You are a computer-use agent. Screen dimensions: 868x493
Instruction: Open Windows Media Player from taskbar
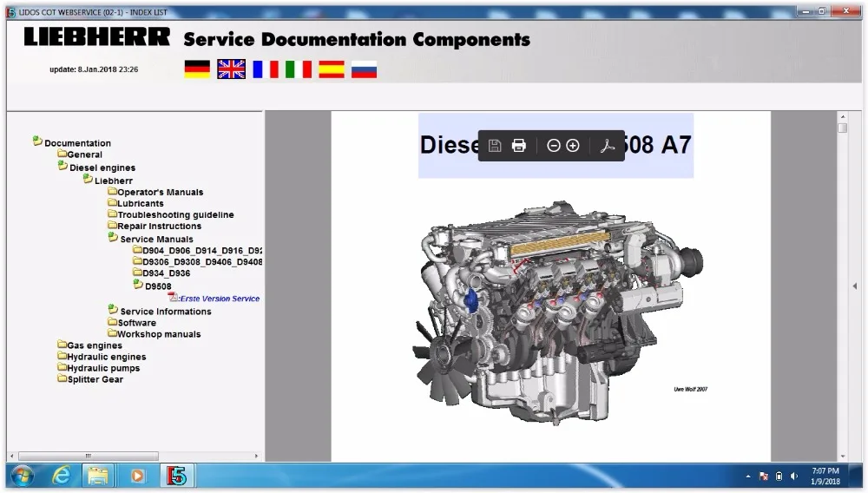coord(137,476)
